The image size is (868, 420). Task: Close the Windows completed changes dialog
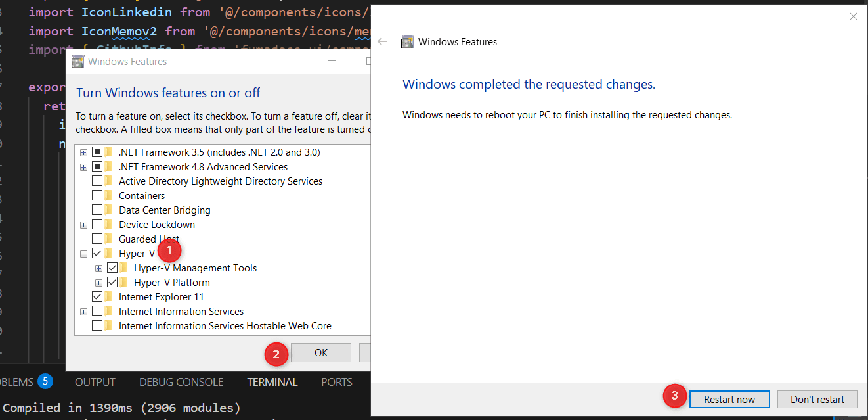coord(853,16)
